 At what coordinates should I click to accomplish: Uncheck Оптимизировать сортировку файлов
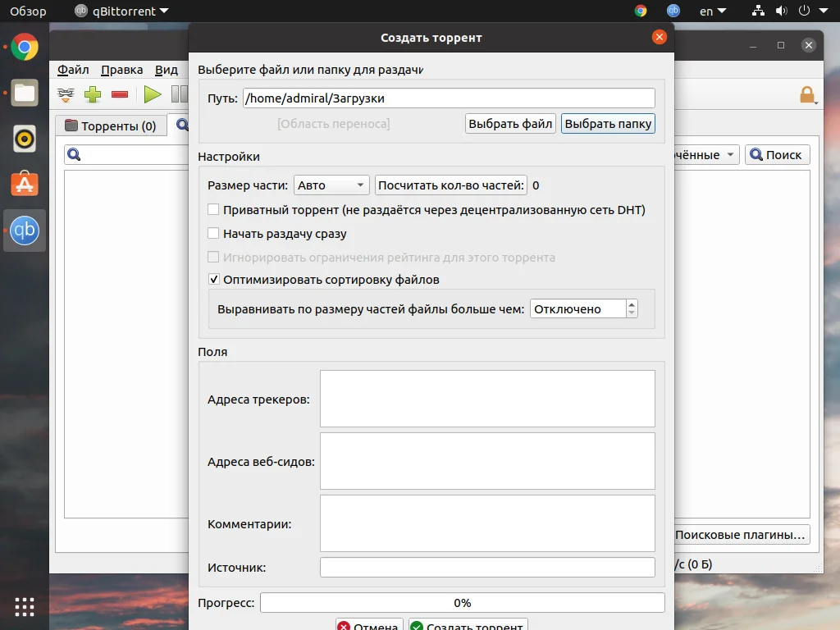(x=213, y=279)
